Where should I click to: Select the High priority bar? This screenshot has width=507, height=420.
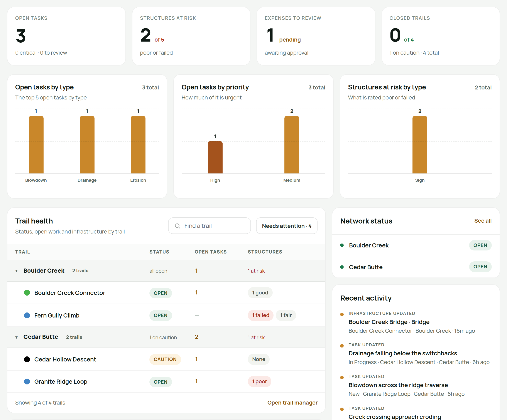coord(215,157)
